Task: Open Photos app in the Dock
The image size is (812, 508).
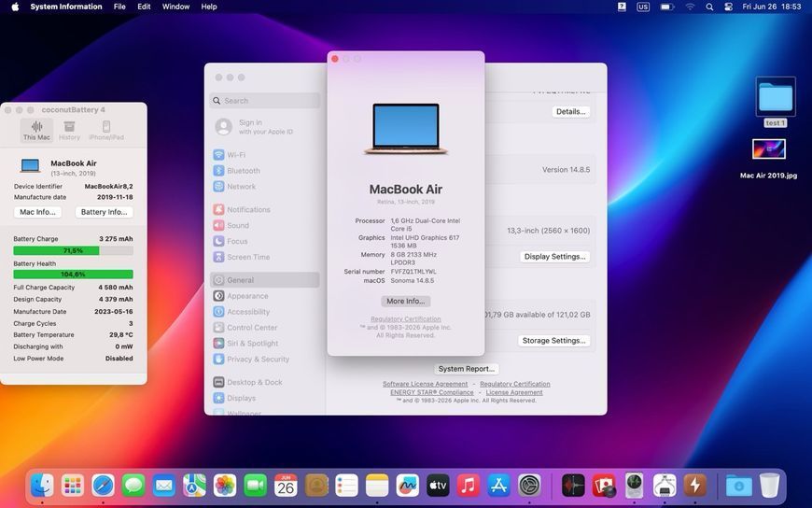Action: [x=225, y=486]
